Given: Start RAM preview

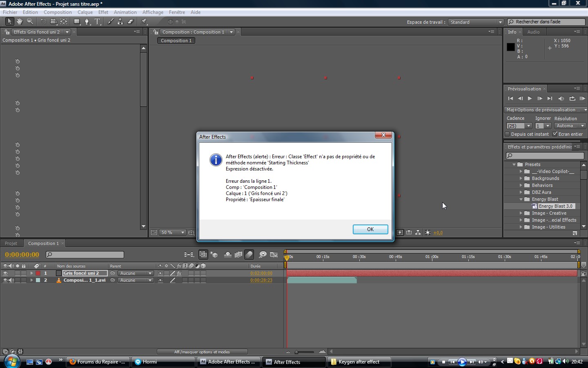Looking at the screenshot, I should click(582, 99).
